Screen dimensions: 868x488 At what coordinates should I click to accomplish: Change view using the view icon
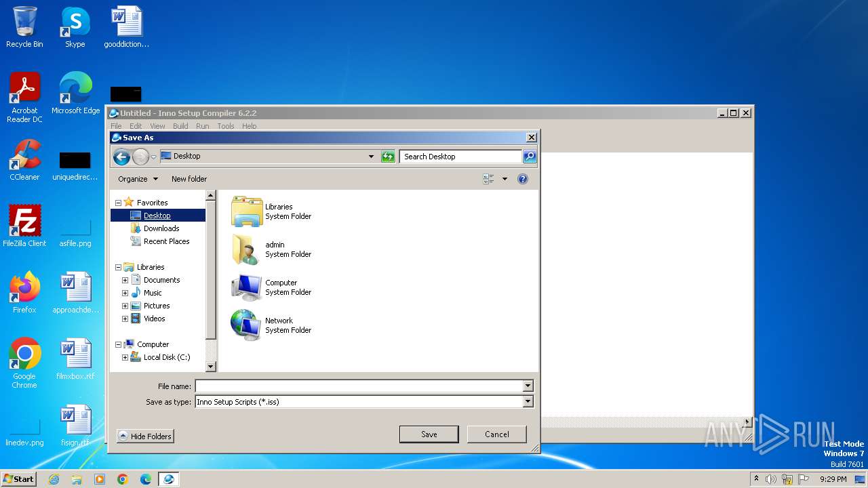[x=488, y=179]
